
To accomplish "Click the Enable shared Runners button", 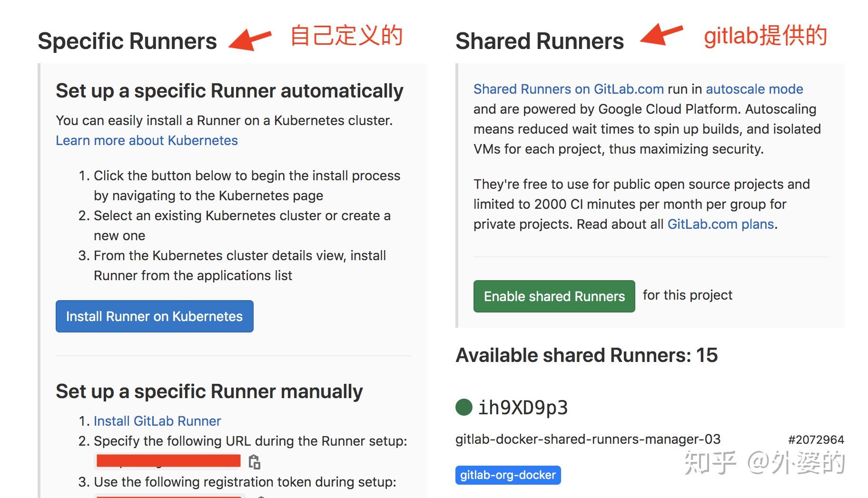I will pos(554,296).
